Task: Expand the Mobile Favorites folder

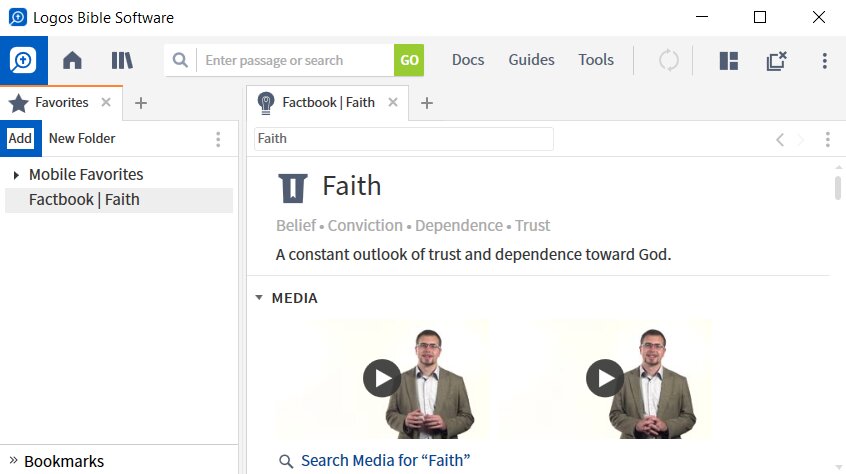Action: point(16,175)
